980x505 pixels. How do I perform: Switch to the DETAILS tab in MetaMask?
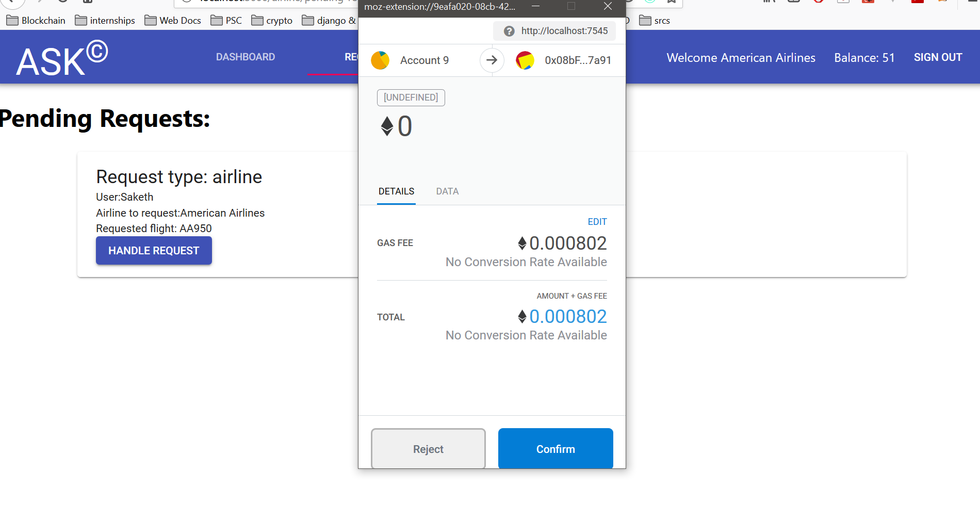coord(396,191)
